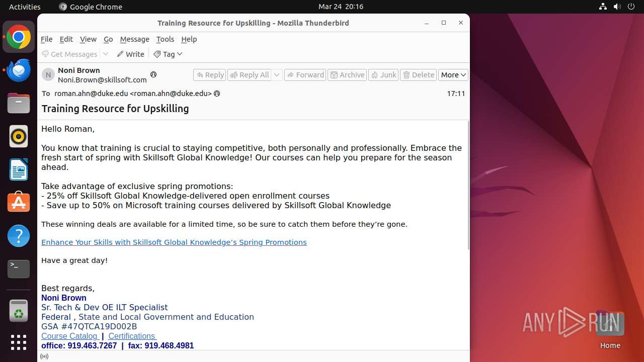The image size is (644, 362).
Task: Click the network status tray icon
Action: (x=603, y=7)
